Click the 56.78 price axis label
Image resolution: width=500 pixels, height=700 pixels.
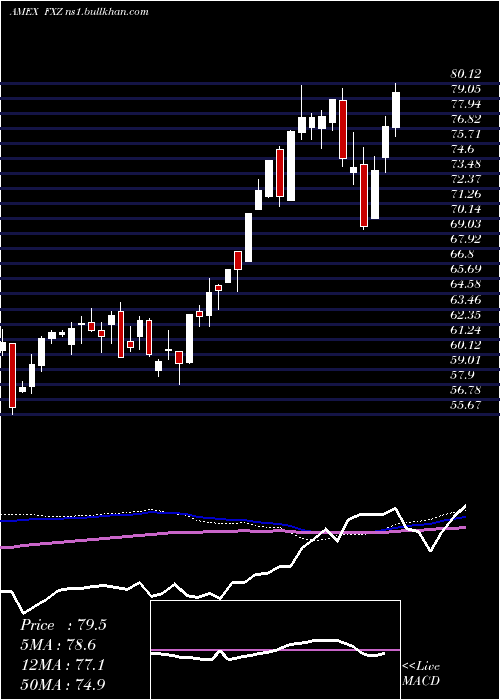click(466, 390)
